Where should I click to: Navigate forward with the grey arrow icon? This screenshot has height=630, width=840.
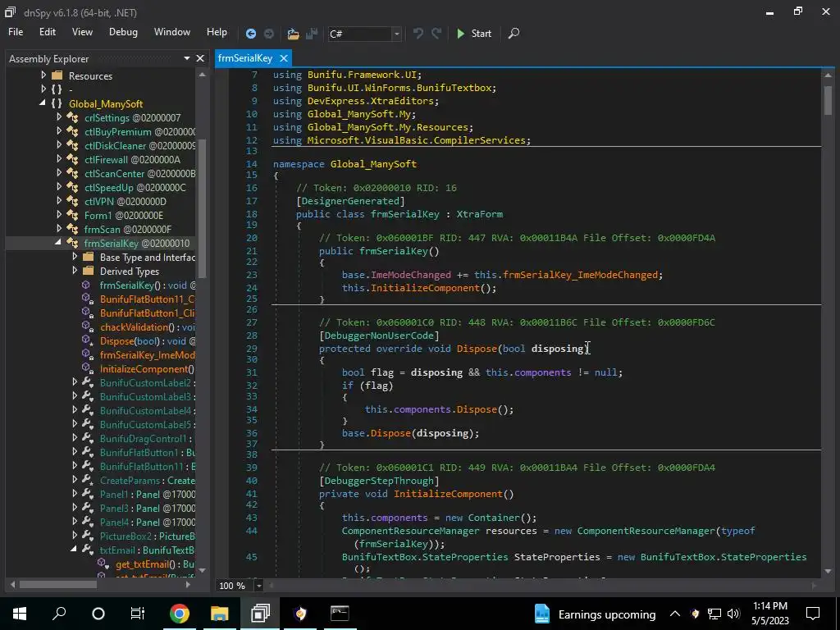click(x=269, y=34)
